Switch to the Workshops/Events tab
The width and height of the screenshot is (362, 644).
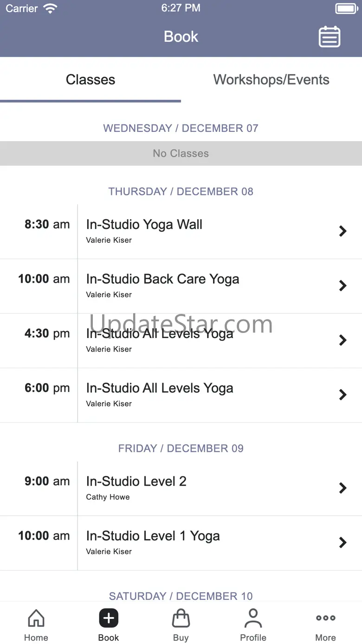pos(271,80)
